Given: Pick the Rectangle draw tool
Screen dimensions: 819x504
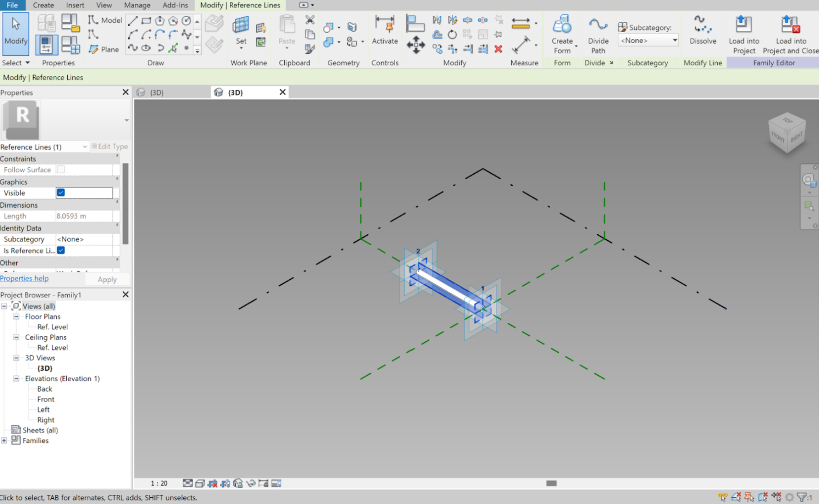Looking at the screenshot, I should (x=146, y=21).
